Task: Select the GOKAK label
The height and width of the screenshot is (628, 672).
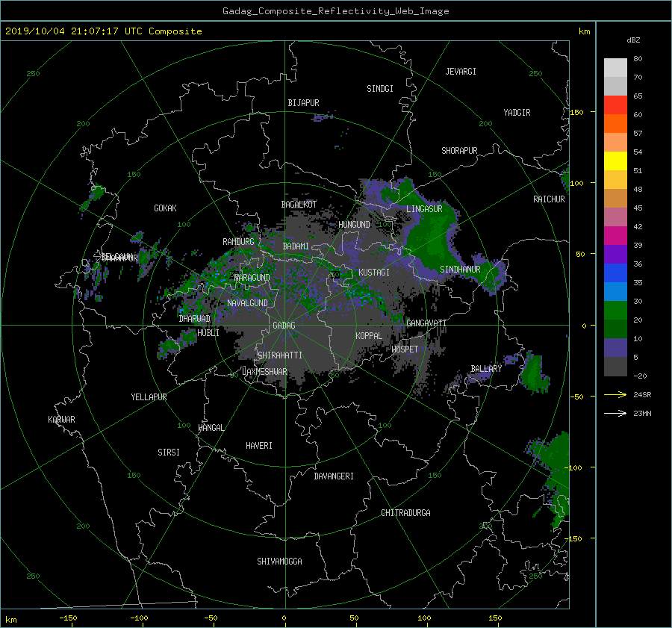Action: click(165, 208)
